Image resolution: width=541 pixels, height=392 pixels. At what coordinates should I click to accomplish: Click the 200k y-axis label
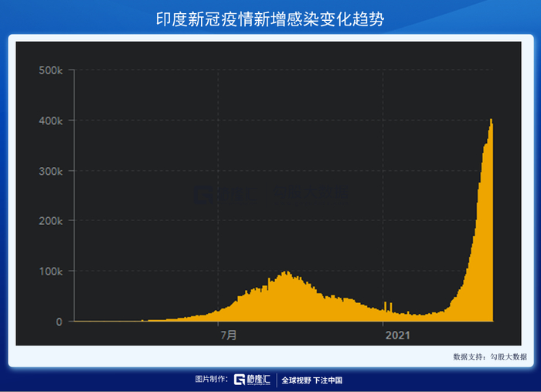(51, 221)
